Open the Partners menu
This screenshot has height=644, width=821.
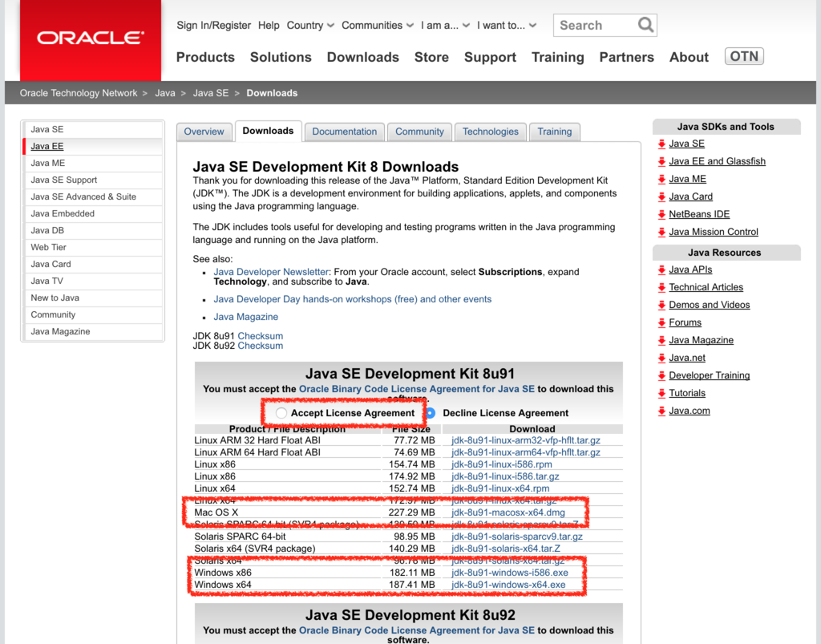tap(627, 57)
